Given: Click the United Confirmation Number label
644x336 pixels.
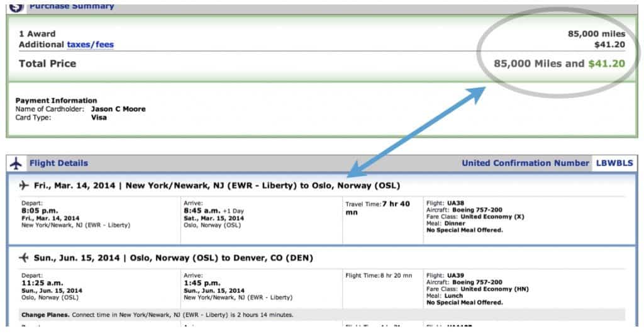Looking at the screenshot, I should point(525,163).
